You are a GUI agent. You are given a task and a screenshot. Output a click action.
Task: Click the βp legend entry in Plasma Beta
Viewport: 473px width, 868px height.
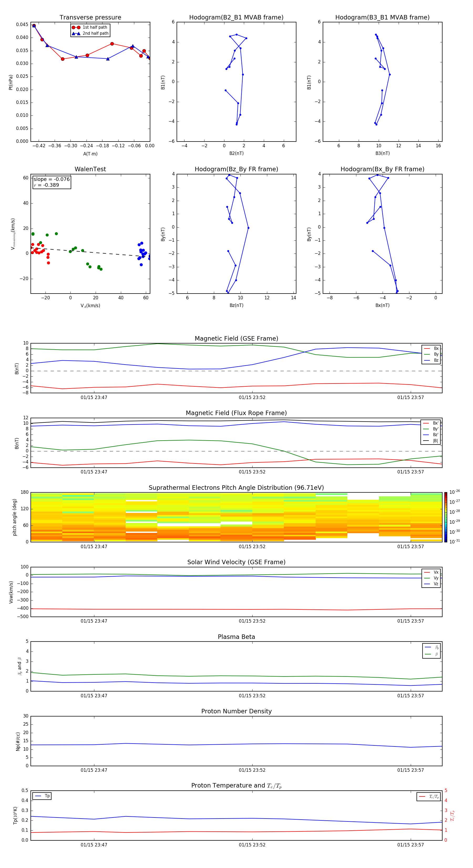point(431,647)
